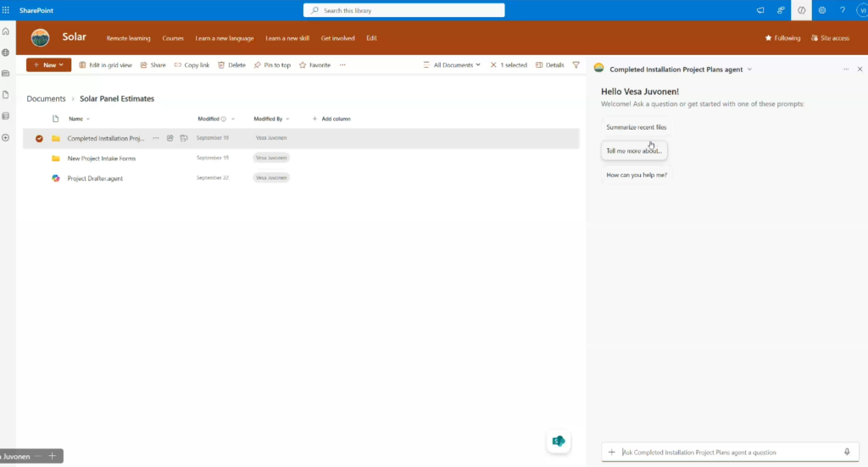
Task: Toggle Following star for the Solar site
Action: 782,38
